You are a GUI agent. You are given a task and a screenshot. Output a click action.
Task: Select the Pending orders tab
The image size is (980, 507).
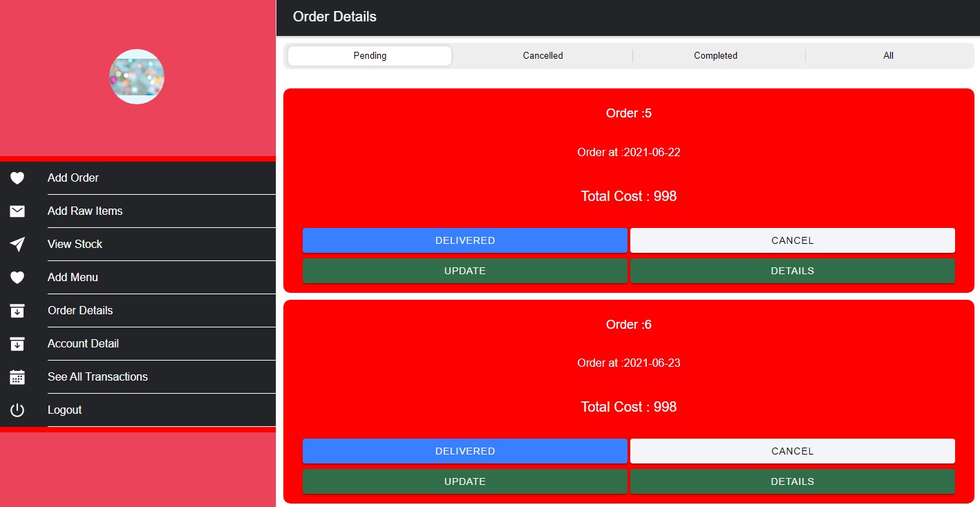tap(370, 56)
